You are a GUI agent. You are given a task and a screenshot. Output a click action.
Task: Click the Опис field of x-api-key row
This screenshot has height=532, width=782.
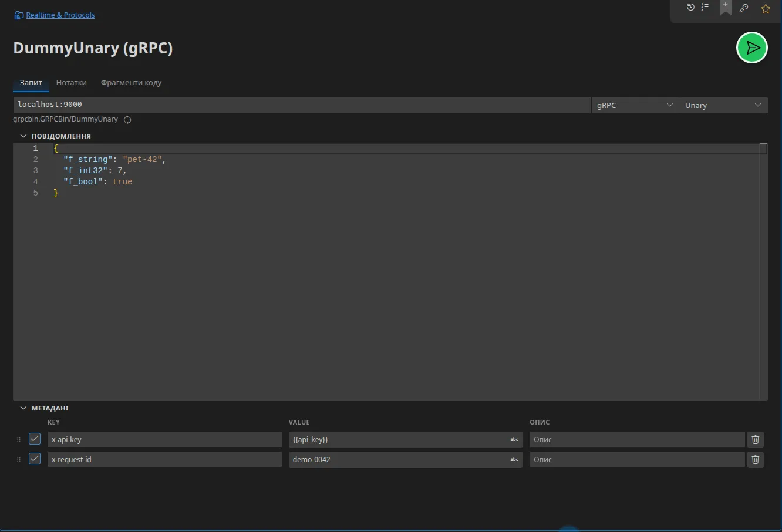coord(637,439)
